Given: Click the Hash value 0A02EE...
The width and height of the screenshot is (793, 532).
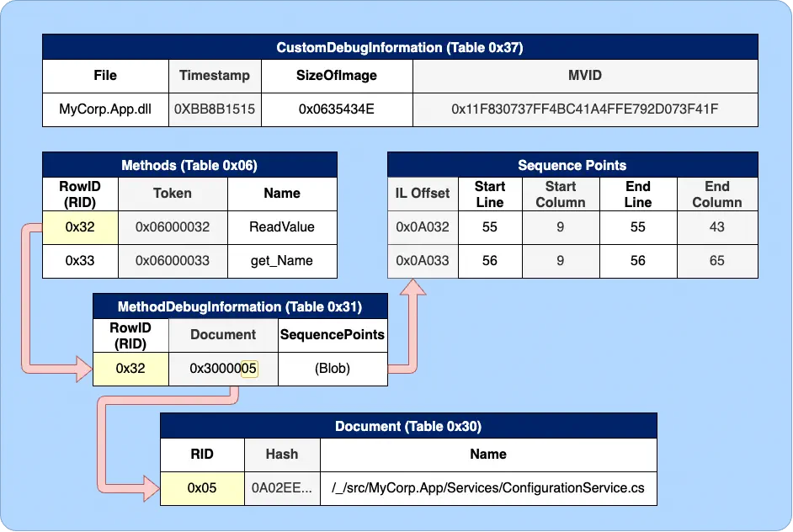Looking at the screenshot, I should (x=282, y=487).
